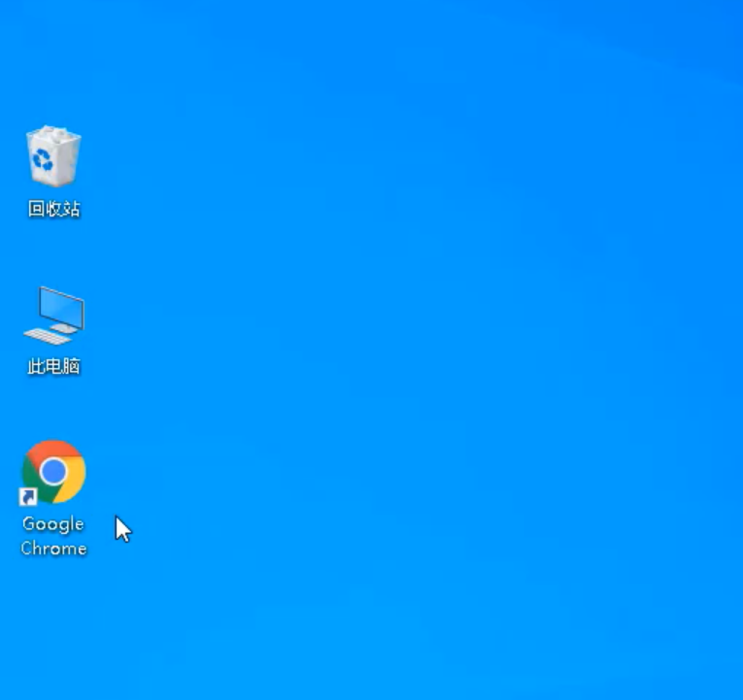This screenshot has height=700, width=743.
Task: Click the 此电脑 label text
Action: 53,367
